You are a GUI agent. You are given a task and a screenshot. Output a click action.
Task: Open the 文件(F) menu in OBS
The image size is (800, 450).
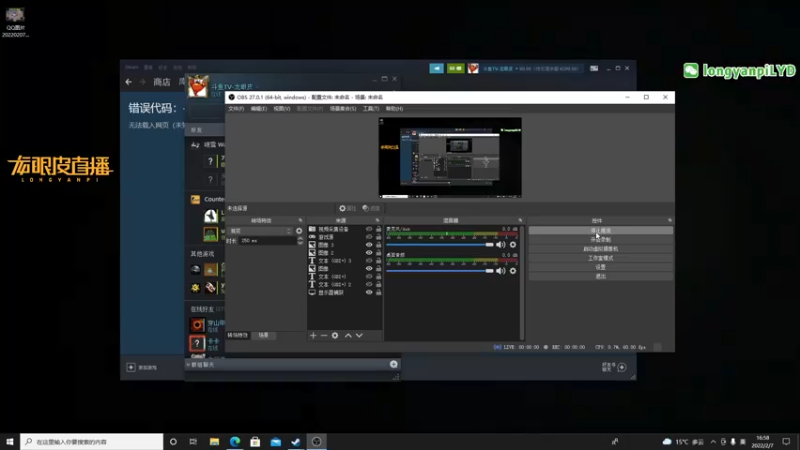[236, 109]
